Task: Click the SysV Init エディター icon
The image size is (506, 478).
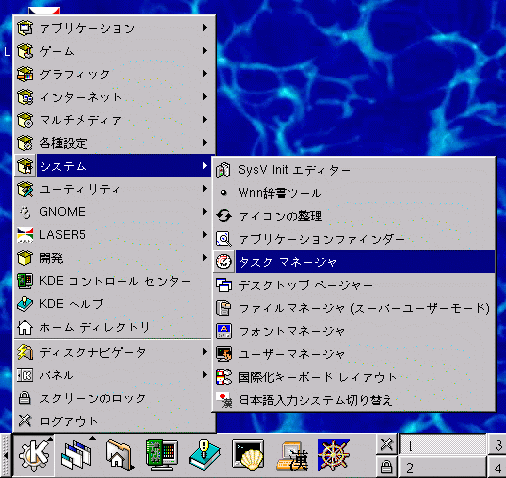Action: 224,170
